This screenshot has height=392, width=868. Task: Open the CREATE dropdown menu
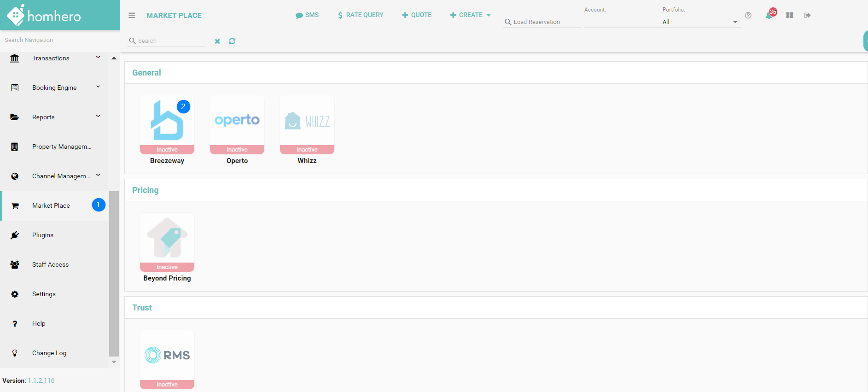(470, 15)
